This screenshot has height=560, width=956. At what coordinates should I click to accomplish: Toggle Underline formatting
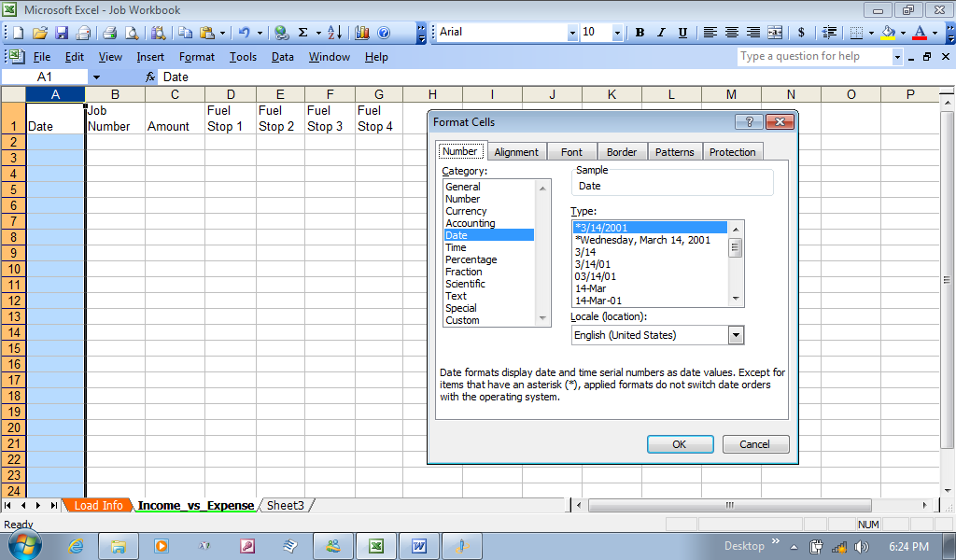point(682,33)
